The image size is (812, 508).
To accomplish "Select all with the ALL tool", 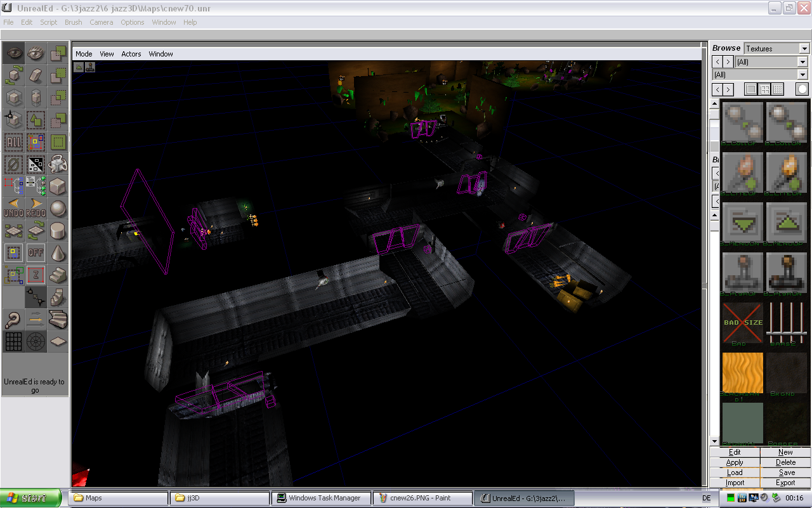I will coord(13,142).
